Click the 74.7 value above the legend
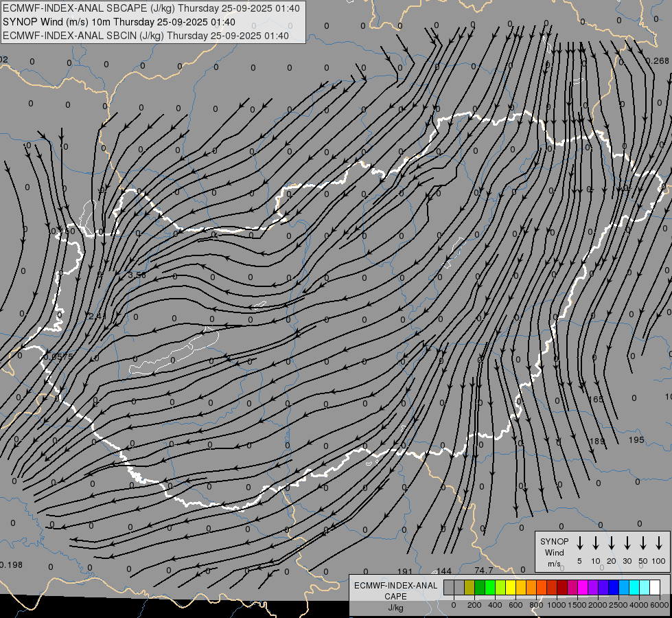The width and height of the screenshot is (672, 618). click(484, 571)
